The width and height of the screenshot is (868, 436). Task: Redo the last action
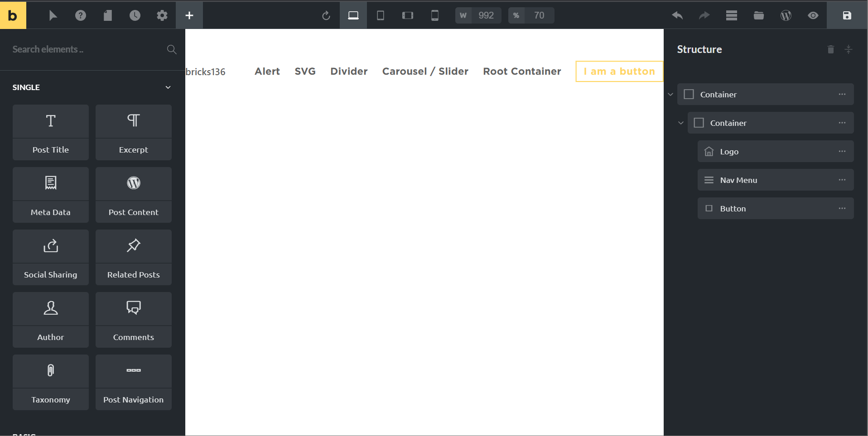pos(704,15)
